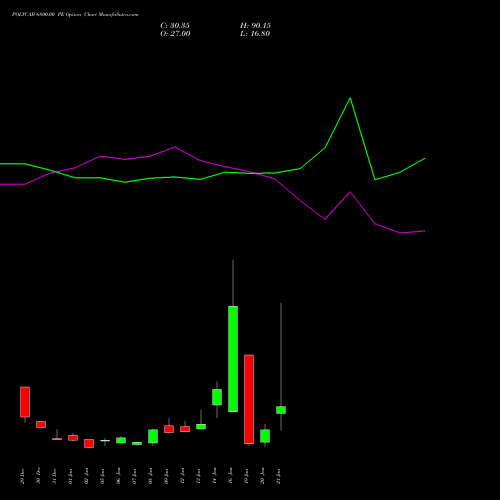Click the red candle above 09 Jan
Image resolution: width=500 pixels, height=500 pixels.
tap(169, 429)
